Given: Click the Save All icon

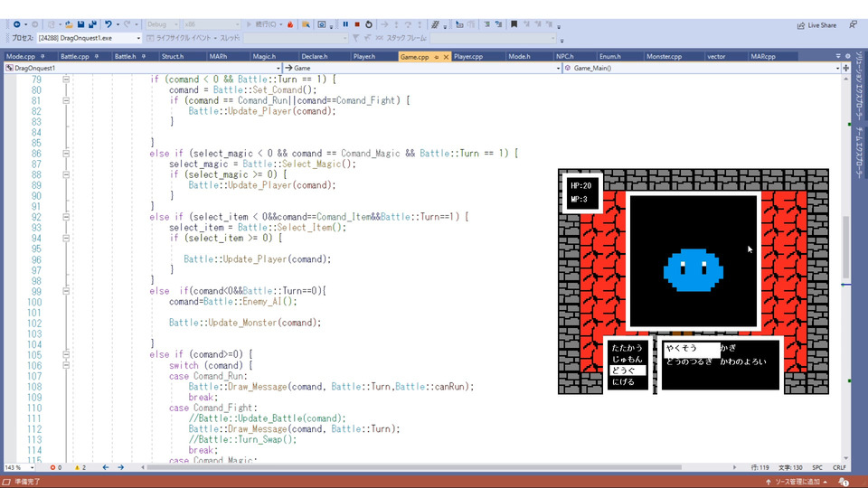Looking at the screenshot, I should coord(92,24).
